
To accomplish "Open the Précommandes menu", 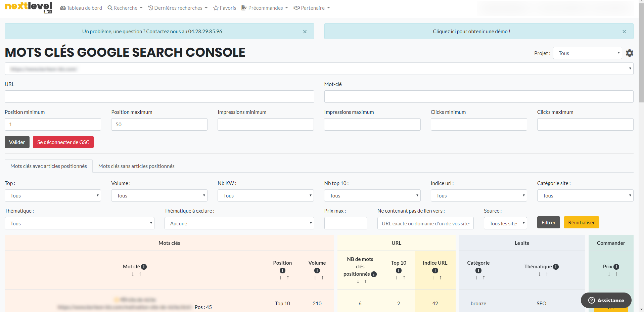I will (x=265, y=8).
